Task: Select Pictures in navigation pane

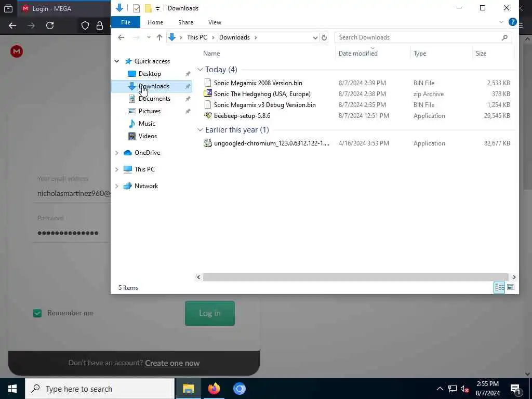Action: coord(149,111)
